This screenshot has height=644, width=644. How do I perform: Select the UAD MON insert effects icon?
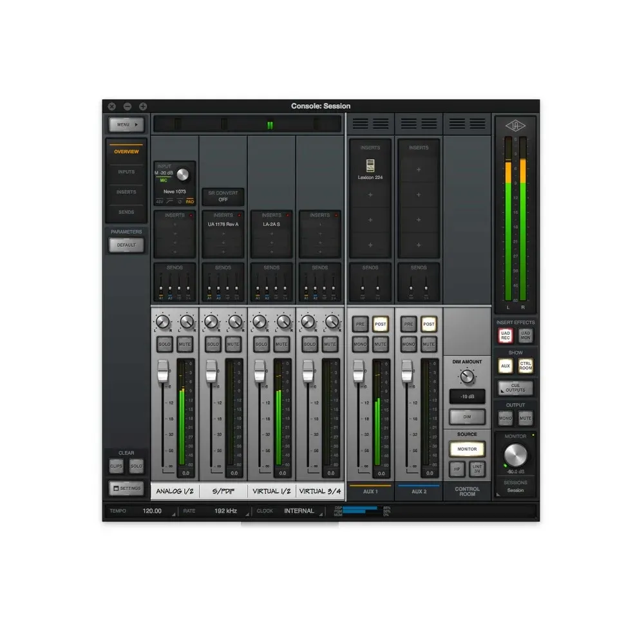[524, 335]
